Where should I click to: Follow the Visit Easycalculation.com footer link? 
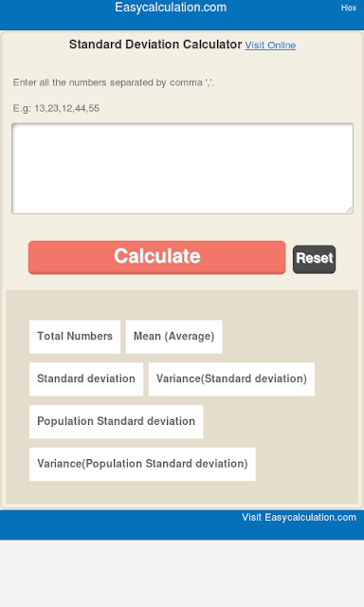tap(299, 518)
